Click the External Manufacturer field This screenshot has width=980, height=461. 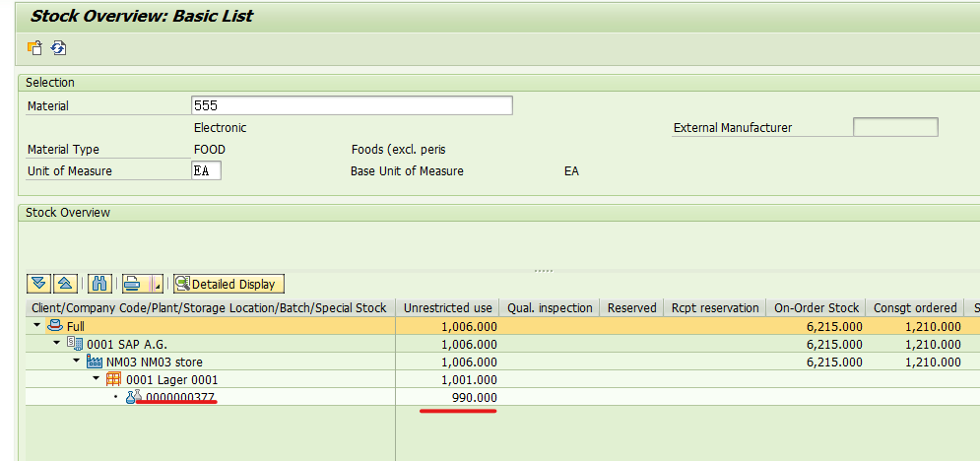895,127
